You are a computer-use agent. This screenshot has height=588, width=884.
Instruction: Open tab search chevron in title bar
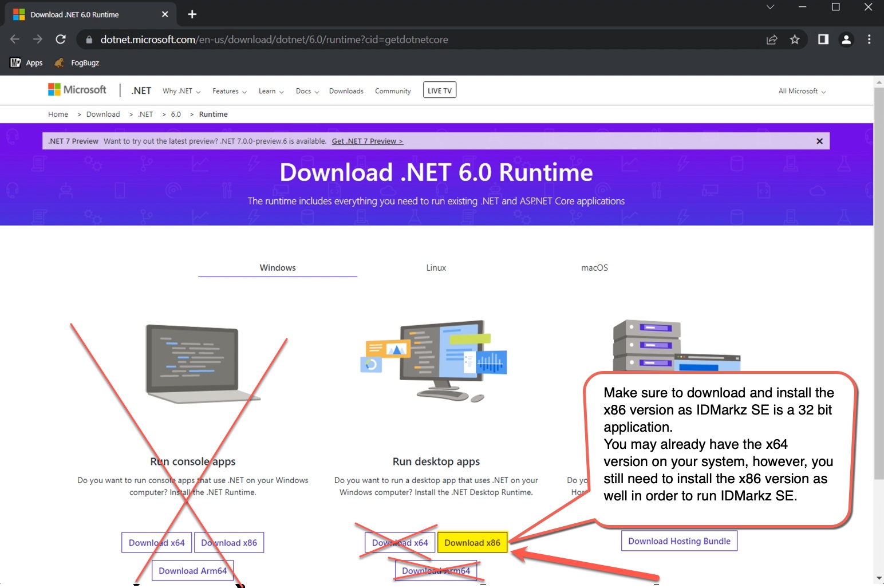pyautogui.click(x=770, y=7)
